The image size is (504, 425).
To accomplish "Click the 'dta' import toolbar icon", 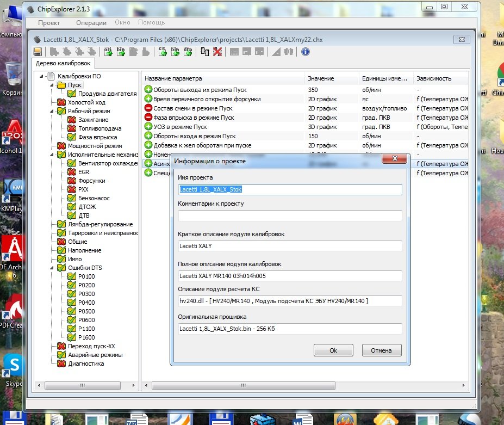I will click(188, 52).
